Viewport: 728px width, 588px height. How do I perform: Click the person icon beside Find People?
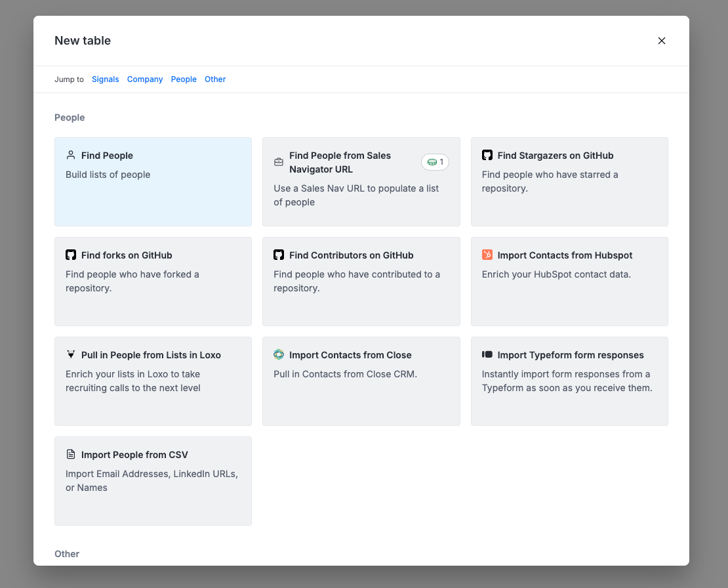click(71, 155)
